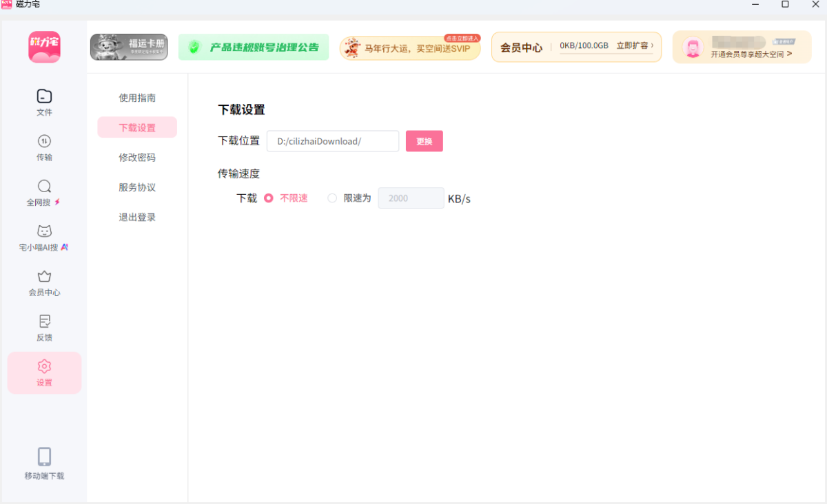This screenshot has width=827, height=504.
Task: Choose 退出登录 in settings menu
Action: tap(137, 217)
